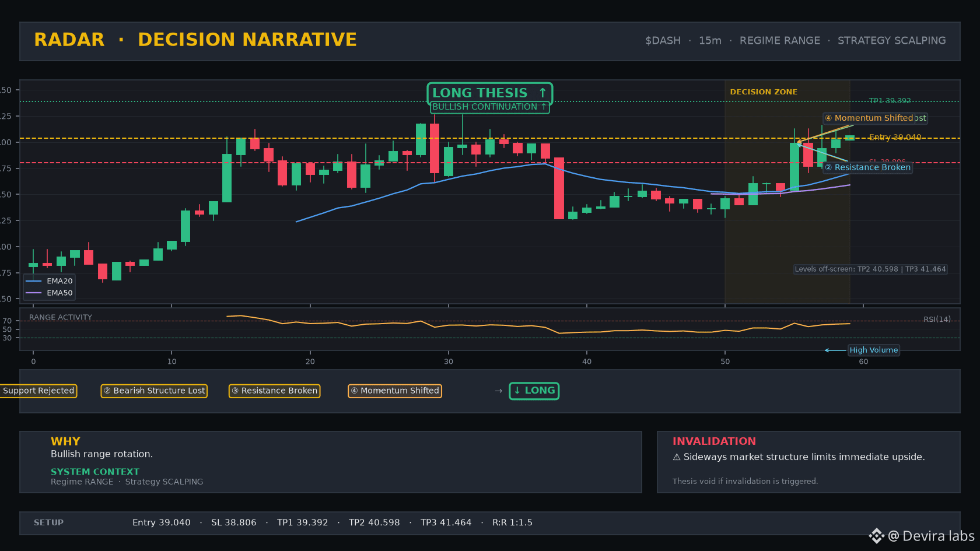Click the Thesis void if invalidation note
Viewport: 980px width, 551px height.
(745, 481)
